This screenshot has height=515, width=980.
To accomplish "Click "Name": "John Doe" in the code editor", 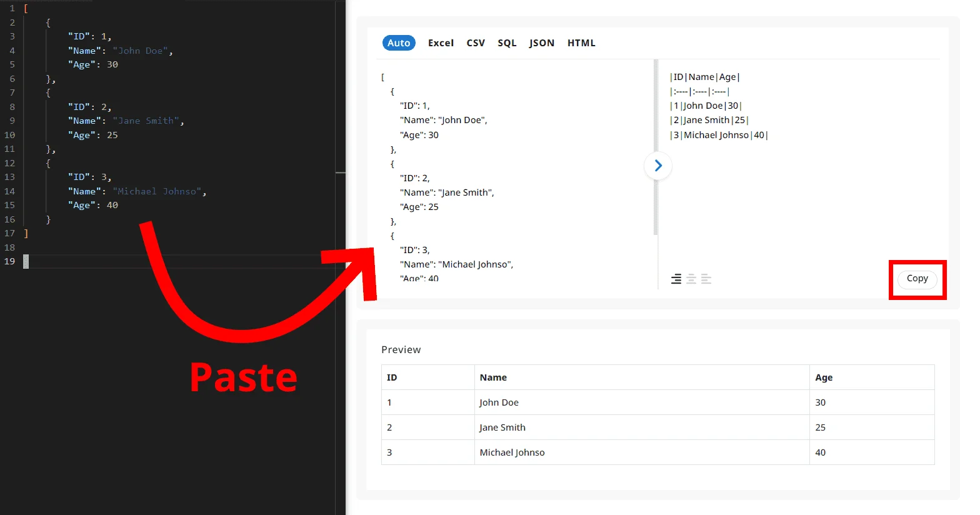I will pos(120,51).
